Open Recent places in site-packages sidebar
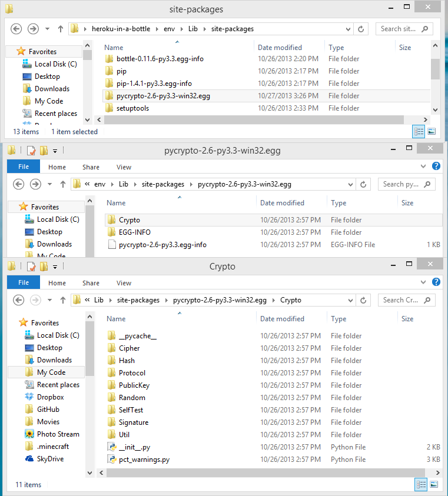 pyautogui.click(x=49, y=113)
